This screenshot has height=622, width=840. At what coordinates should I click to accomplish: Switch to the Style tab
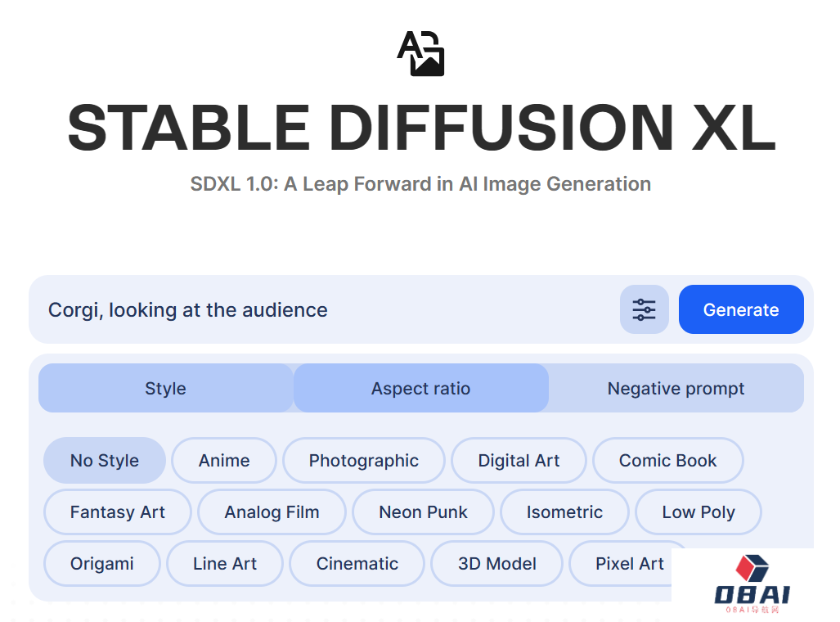click(x=165, y=388)
